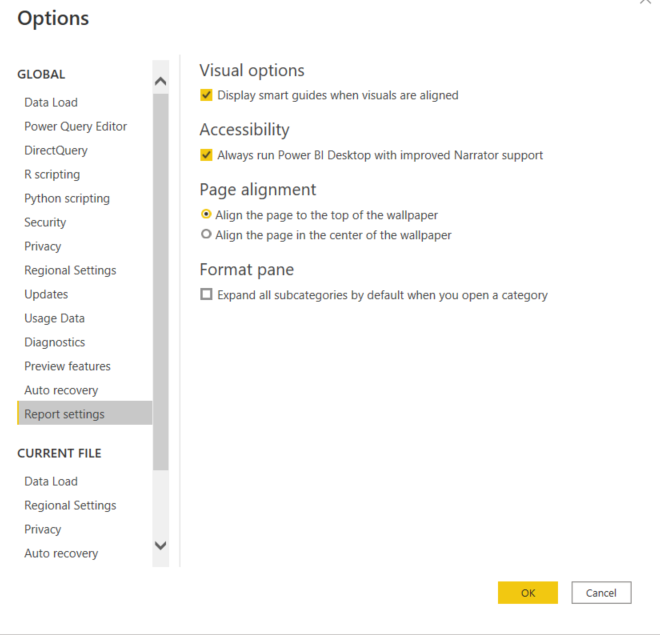Open Current File Auto recovery settings

point(61,553)
